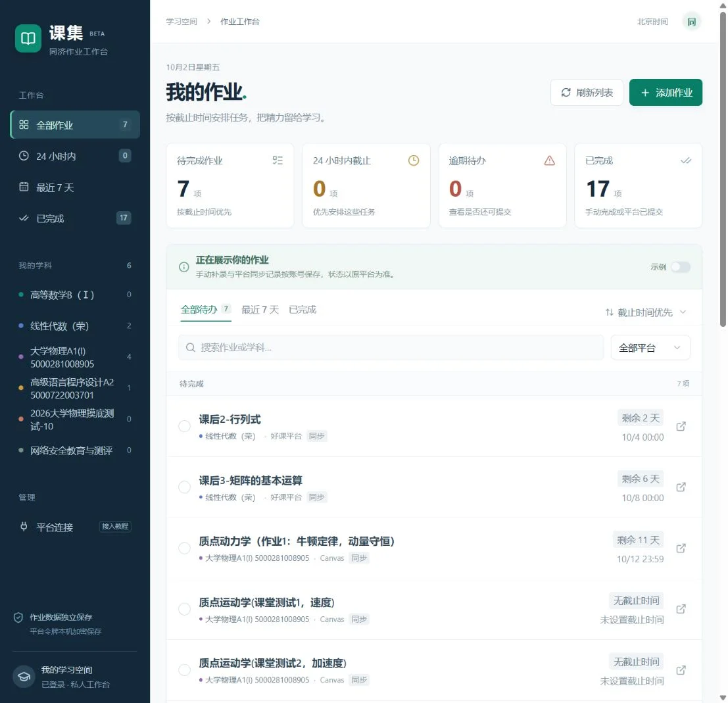
Task: Click the 课集 book logo icon
Action: [x=28, y=38]
